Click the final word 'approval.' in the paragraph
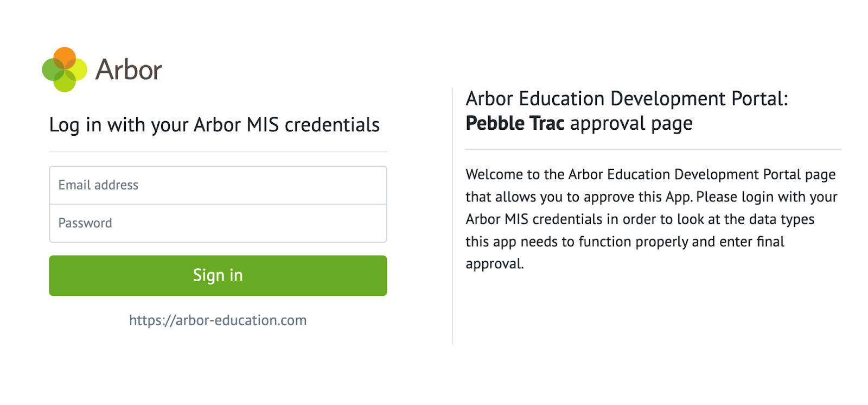Viewport: 868px width, 405px height. click(x=494, y=264)
